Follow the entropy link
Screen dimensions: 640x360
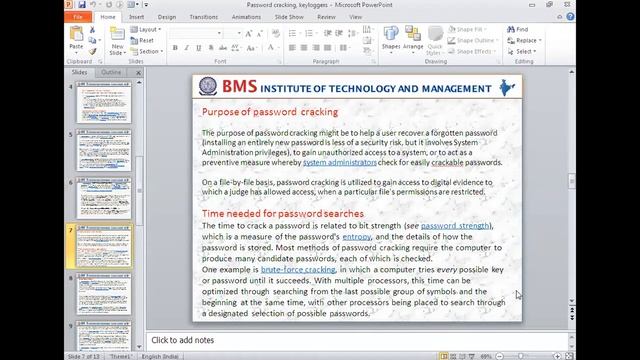(x=356, y=237)
